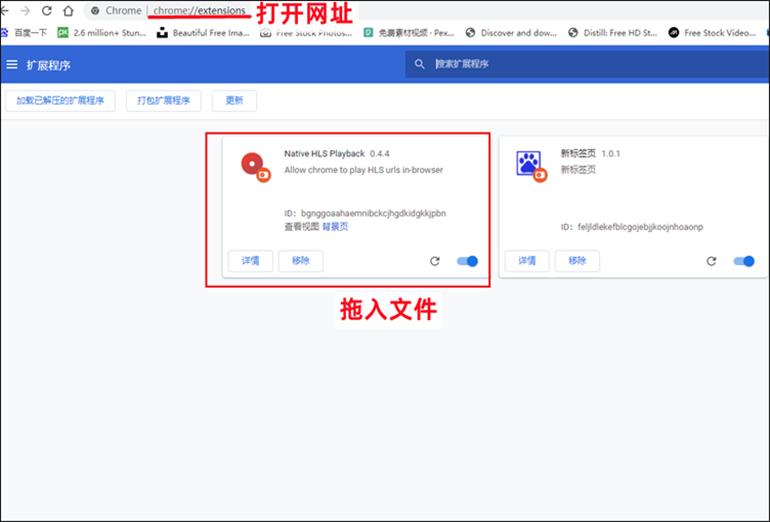This screenshot has height=522, width=770.
Task: Open the Discover and dow... bookmark
Action: [511, 33]
